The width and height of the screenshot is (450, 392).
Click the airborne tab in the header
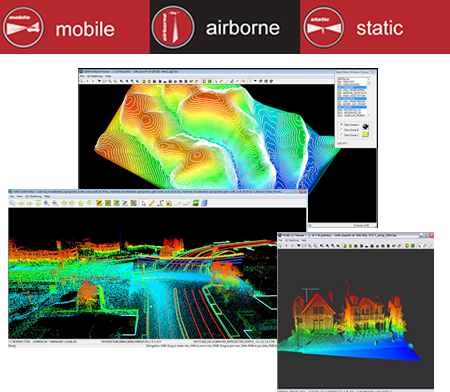(x=225, y=27)
